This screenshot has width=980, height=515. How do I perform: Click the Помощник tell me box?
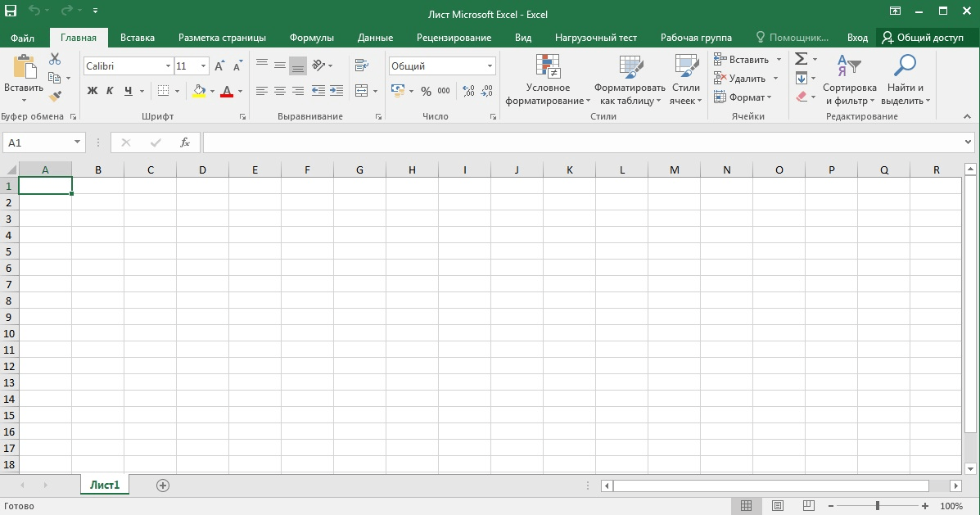pos(792,38)
